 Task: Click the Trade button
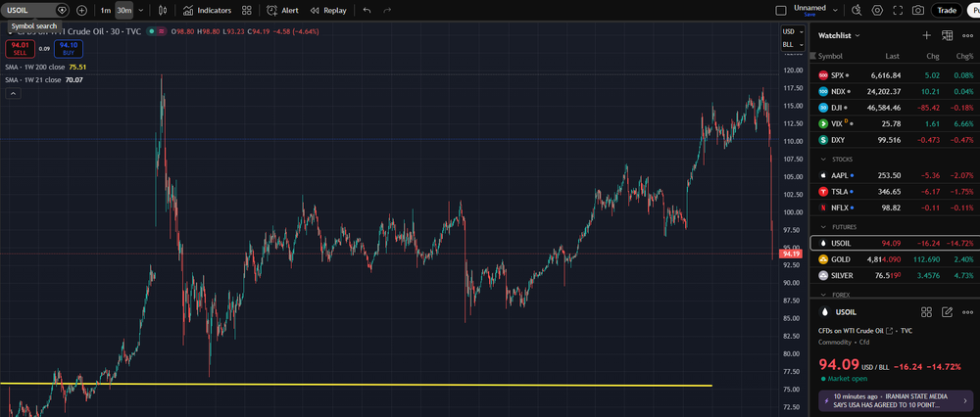tap(947, 10)
